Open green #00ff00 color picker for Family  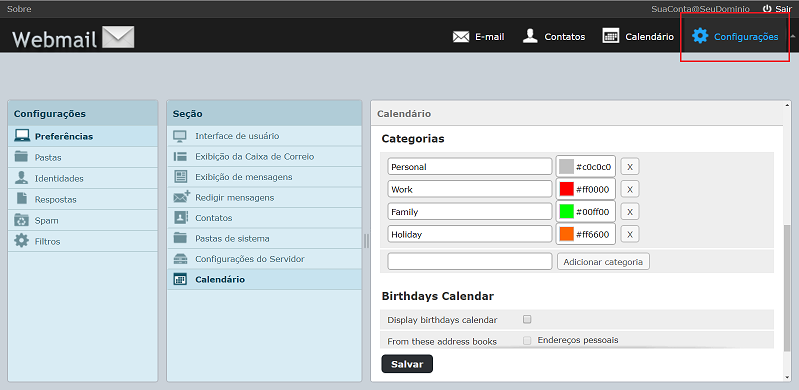point(585,212)
